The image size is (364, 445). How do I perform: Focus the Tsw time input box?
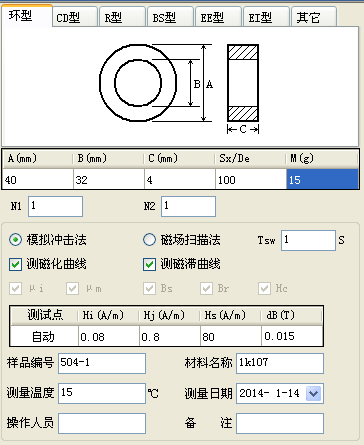point(308,240)
